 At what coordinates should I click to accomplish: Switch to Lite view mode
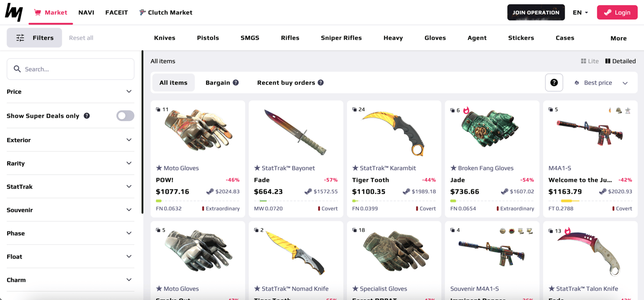click(x=590, y=61)
